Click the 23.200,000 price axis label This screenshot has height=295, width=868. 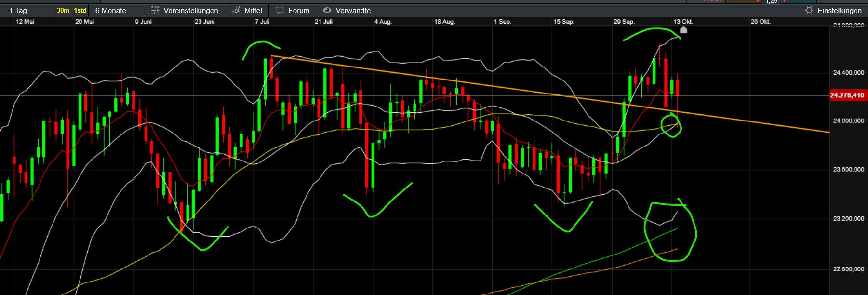click(x=848, y=219)
